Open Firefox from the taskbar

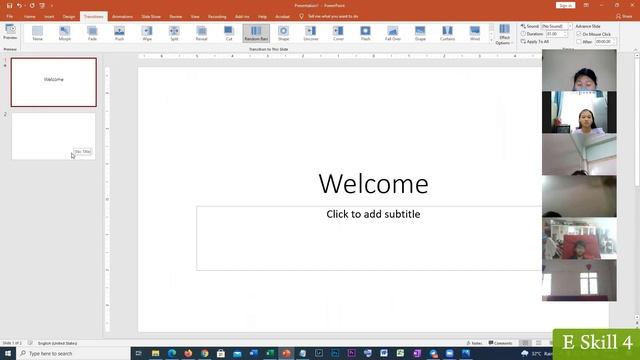click(x=188, y=353)
